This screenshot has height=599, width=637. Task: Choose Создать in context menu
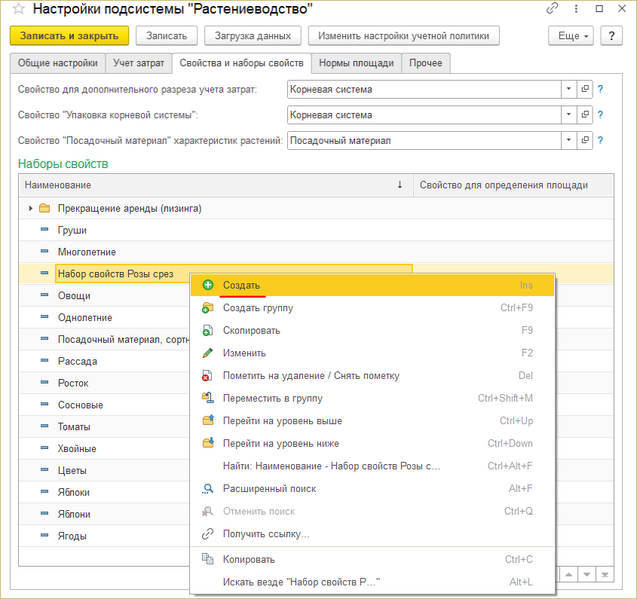point(372,285)
